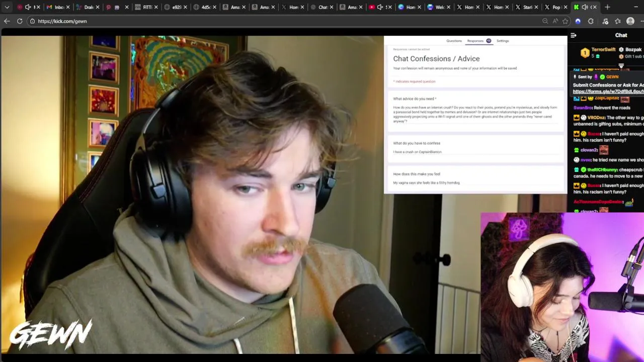Open the blue extension icon in toolbar

[x=578, y=21]
